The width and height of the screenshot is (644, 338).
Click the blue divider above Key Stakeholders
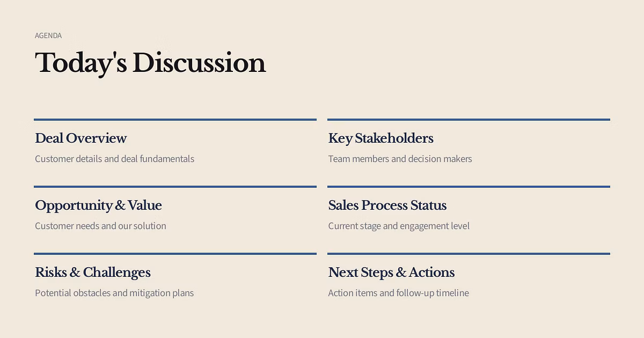pos(469,120)
